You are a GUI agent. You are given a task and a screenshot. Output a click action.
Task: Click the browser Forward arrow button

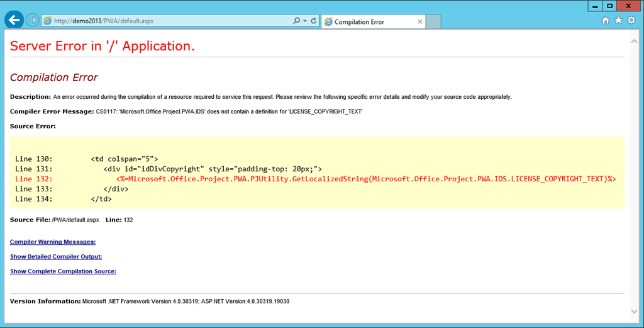32,20
